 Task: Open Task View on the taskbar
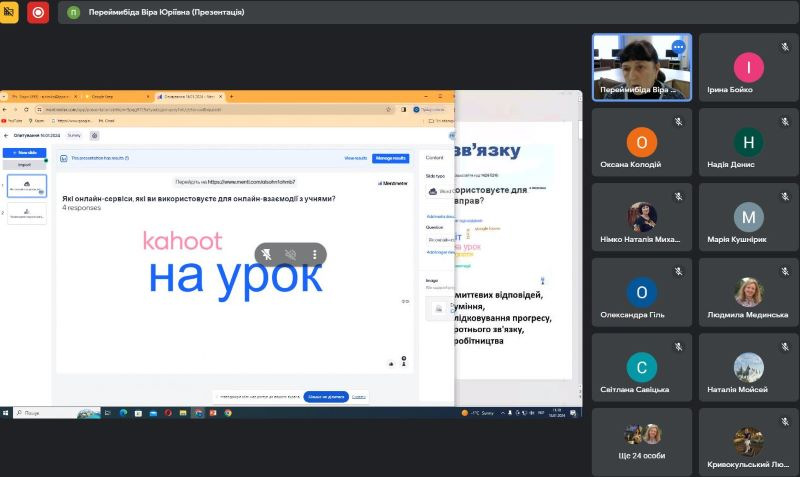click(x=108, y=413)
